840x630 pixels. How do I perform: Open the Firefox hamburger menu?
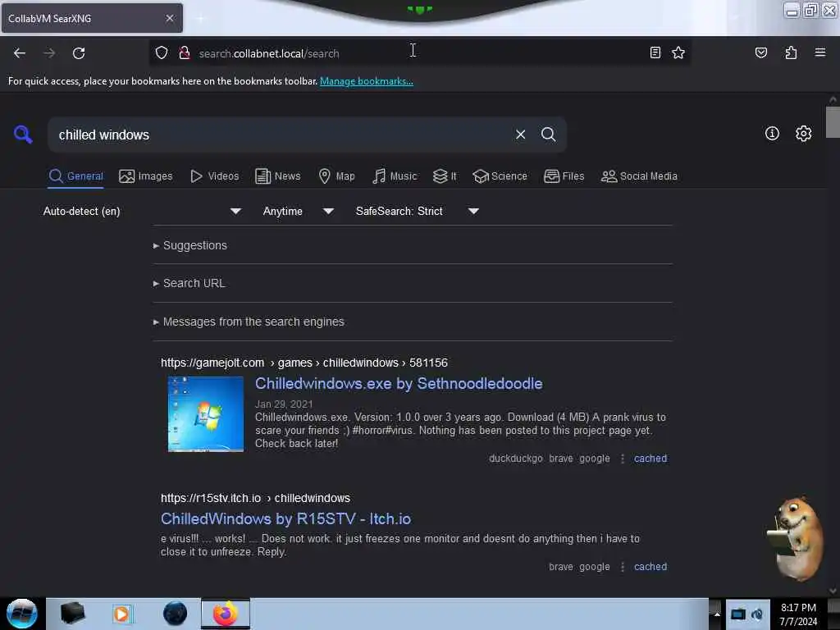(819, 52)
